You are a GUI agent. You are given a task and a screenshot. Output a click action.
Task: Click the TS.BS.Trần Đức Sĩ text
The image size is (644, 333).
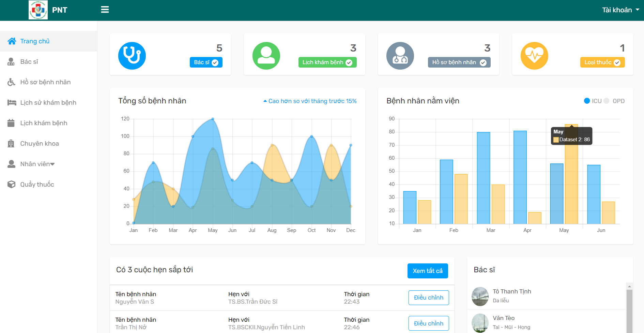click(x=253, y=302)
